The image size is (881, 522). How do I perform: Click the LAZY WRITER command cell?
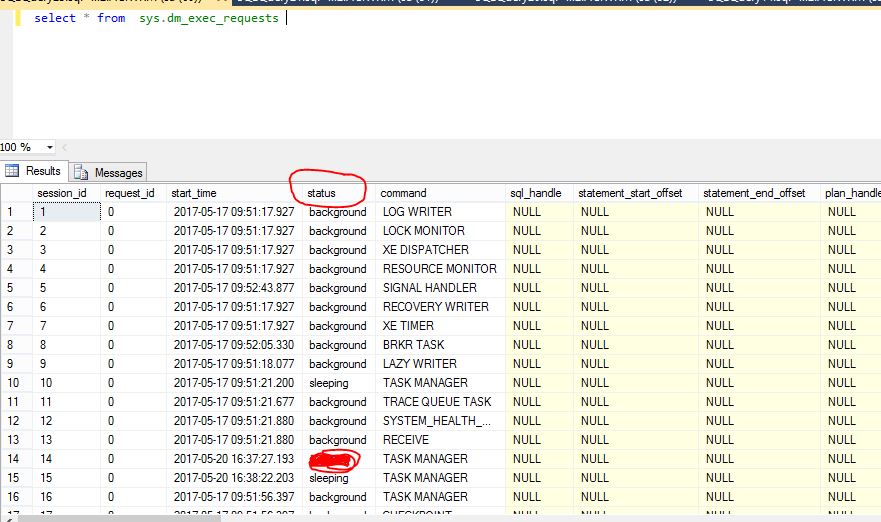[x=440, y=364]
